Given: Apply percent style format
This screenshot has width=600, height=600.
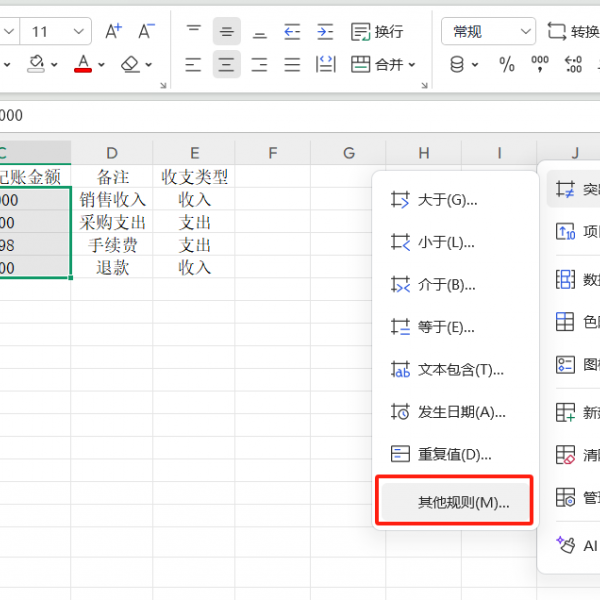Looking at the screenshot, I should pyautogui.click(x=507, y=65).
